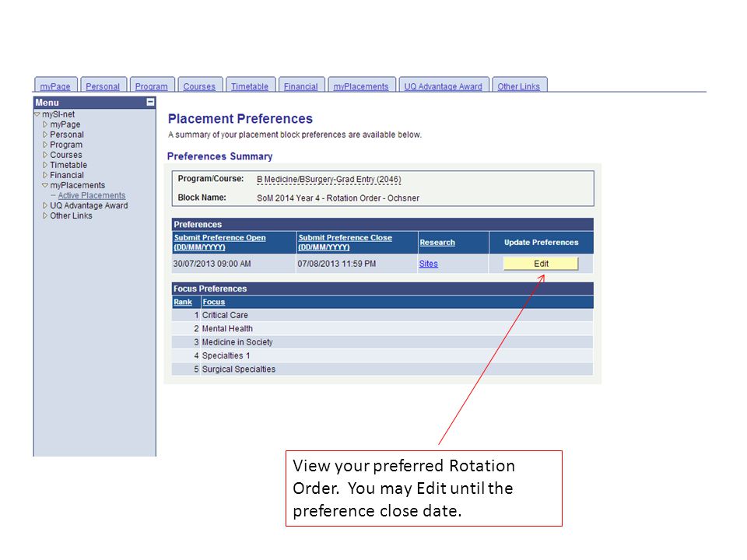
Task: Select the myPlacements tab
Action: click(361, 86)
